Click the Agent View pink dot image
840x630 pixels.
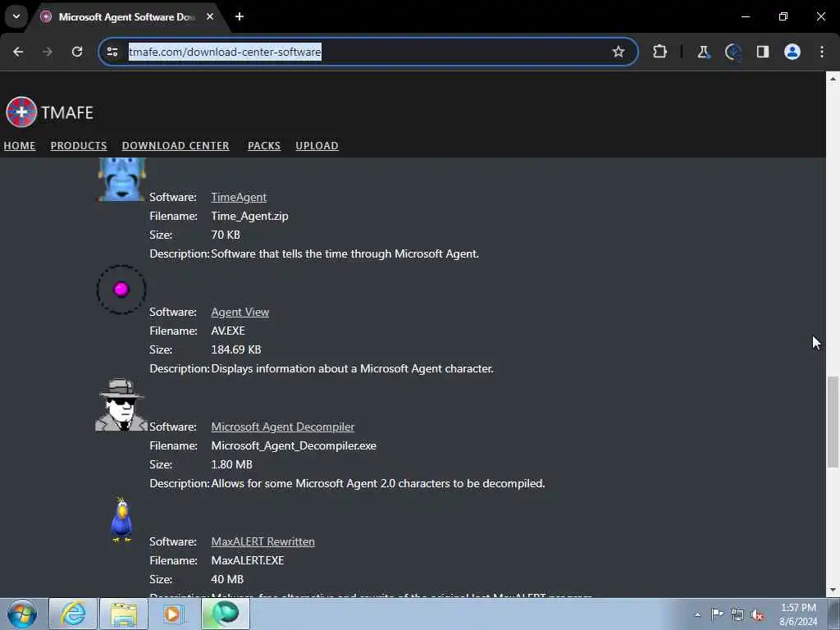121,290
